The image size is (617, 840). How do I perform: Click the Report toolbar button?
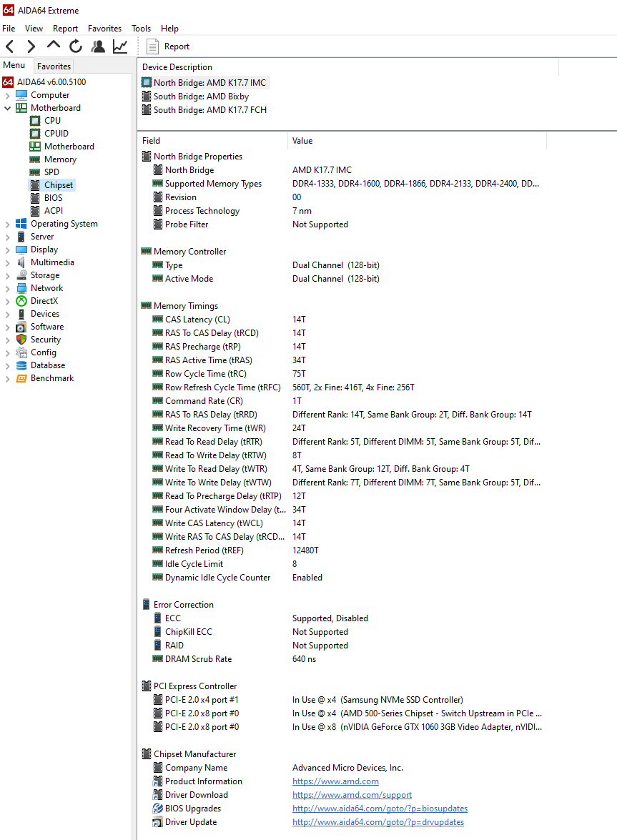pyautogui.click(x=168, y=46)
